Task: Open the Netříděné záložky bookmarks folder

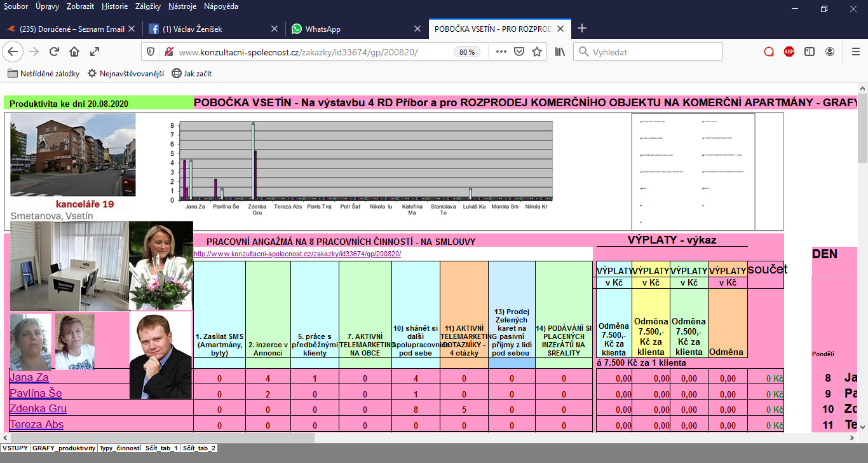Action: 43,73
